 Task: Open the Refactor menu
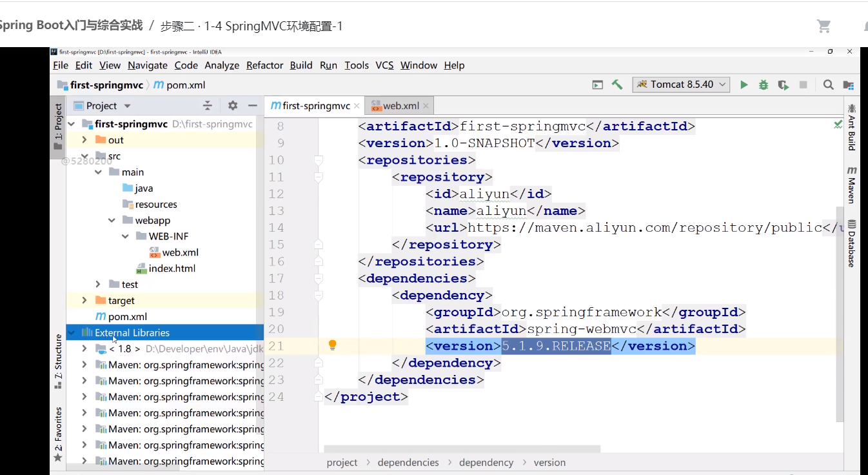[x=264, y=65]
